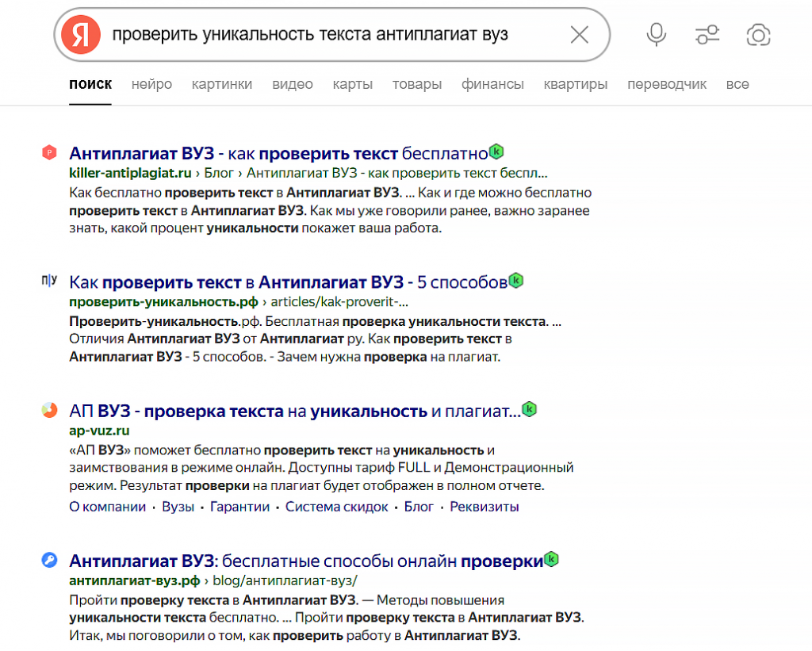Switch to the 'видео' tab
This screenshot has width=812, height=651.
(293, 84)
